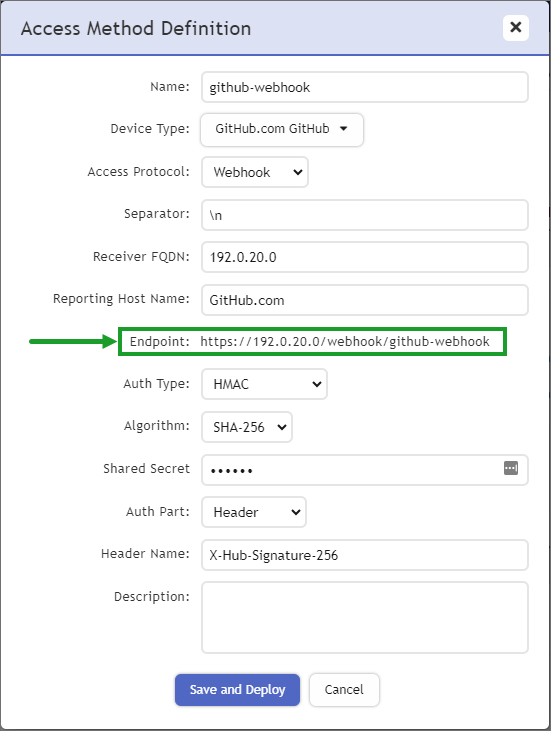The width and height of the screenshot is (551, 731).
Task: Open the Device Type dropdown arrow
Action: 344,129
